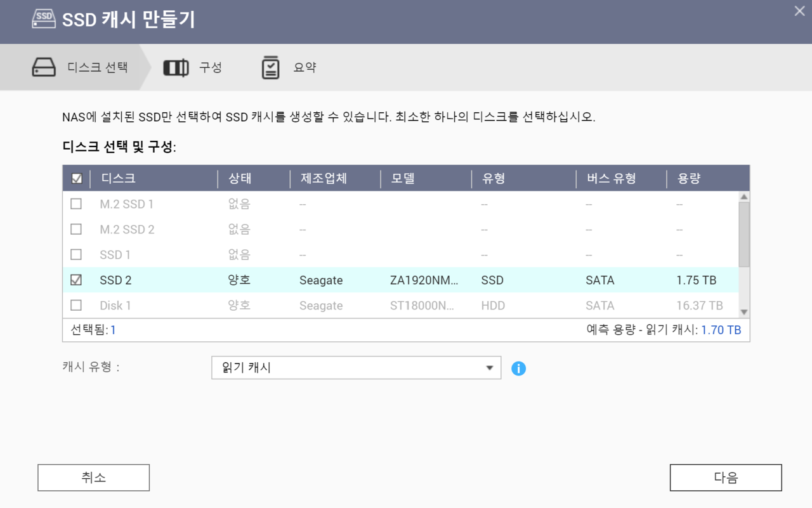The width and height of the screenshot is (812, 508).
Task: Click the dropdown arrow for cache type
Action: click(x=489, y=368)
